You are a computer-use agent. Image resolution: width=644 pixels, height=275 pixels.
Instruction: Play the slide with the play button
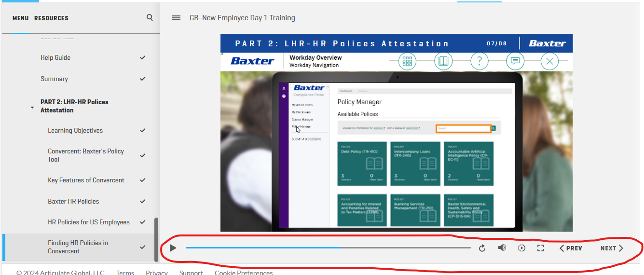(173, 248)
